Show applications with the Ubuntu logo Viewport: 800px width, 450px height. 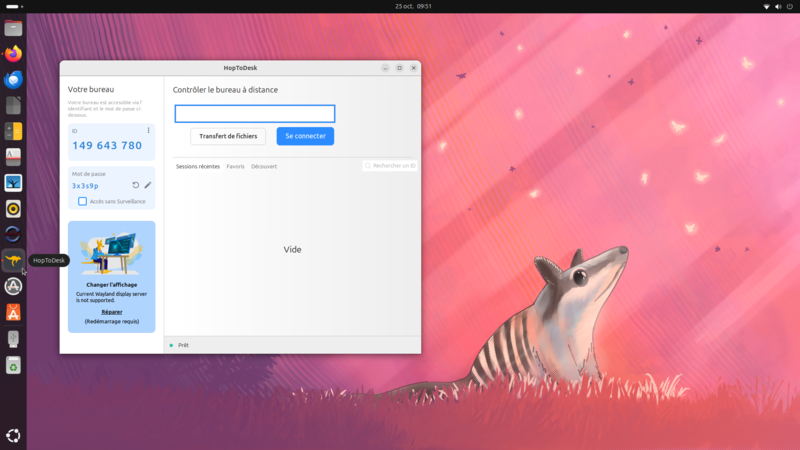[x=13, y=435]
